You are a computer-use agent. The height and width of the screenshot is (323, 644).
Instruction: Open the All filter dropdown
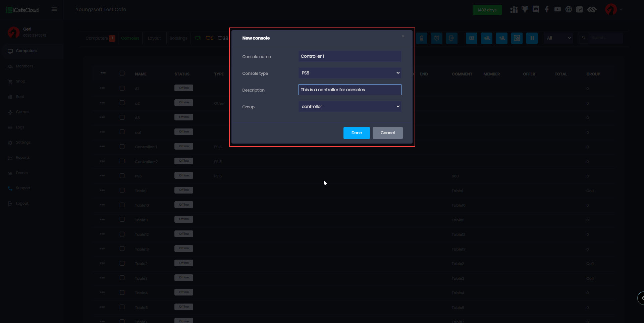[558, 38]
